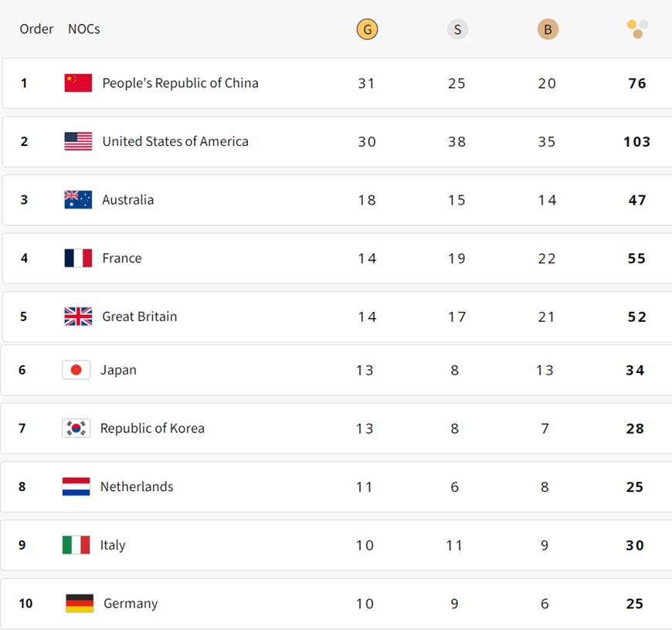
Task: Click the Australia flag icon
Action: coord(78,200)
